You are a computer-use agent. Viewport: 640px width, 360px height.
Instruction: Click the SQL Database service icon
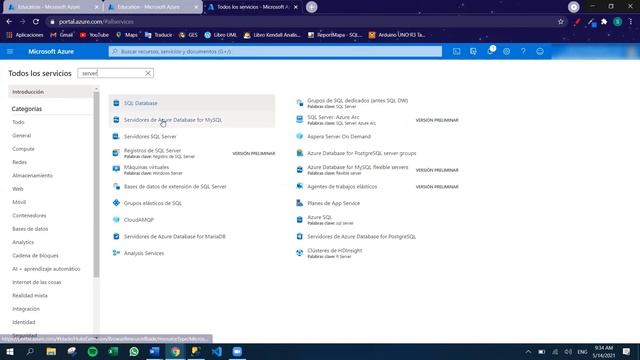[116, 103]
